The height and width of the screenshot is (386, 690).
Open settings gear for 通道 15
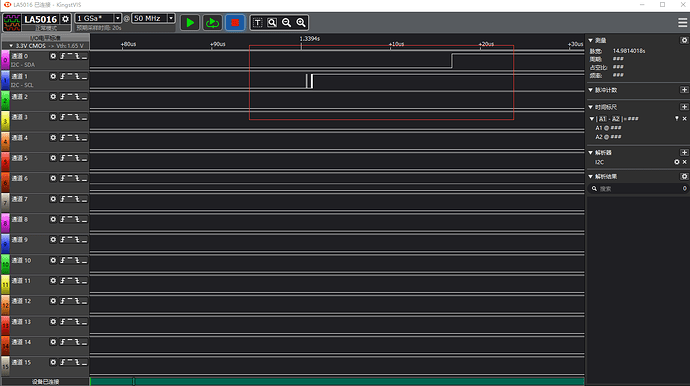(x=53, y=362)
